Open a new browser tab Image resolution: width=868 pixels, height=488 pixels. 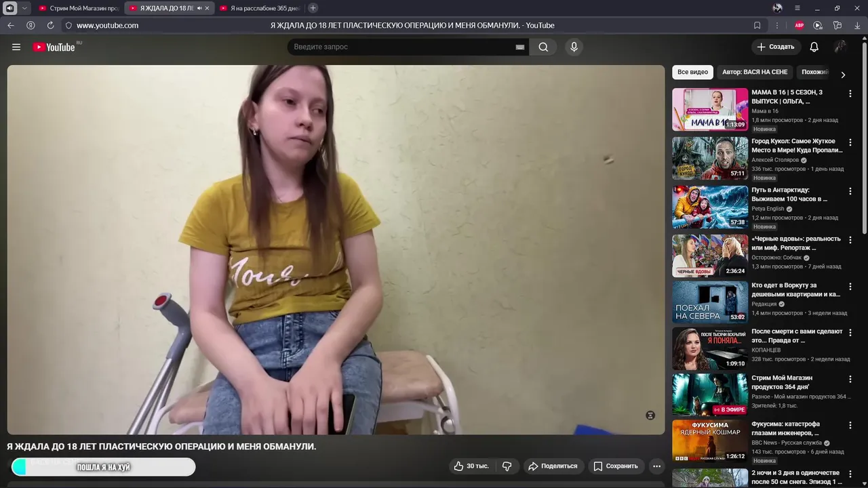pos(313,8)
